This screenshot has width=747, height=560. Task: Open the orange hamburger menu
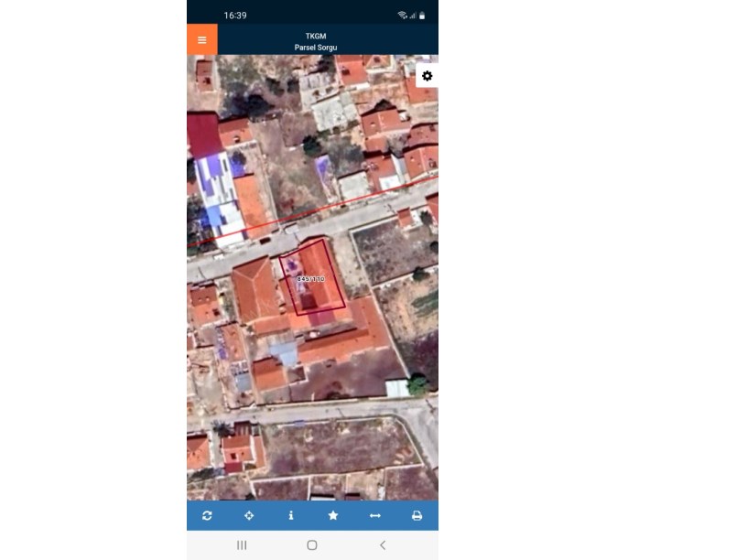[201, 39]
